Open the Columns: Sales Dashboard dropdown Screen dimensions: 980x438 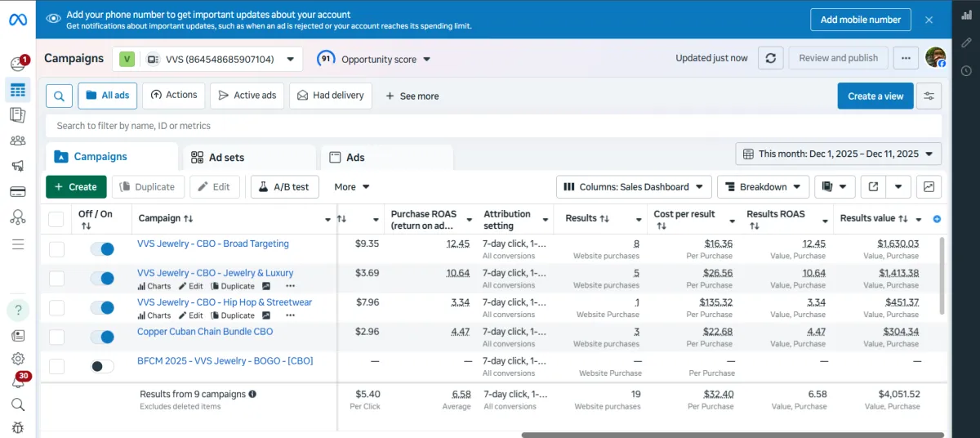pyautogui.click(x=634, y=187)
